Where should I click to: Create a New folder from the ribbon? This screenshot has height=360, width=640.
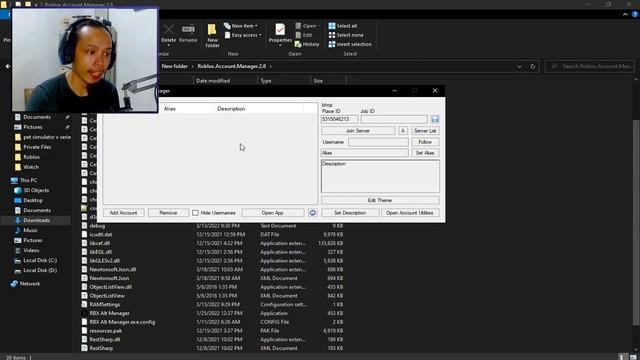tap(212, 36)
